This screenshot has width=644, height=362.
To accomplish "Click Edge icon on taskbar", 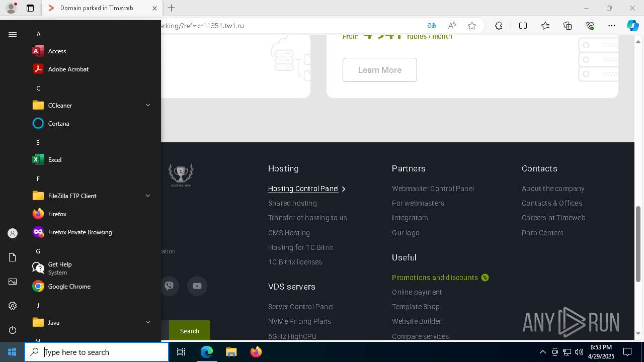I will [207, 352].
